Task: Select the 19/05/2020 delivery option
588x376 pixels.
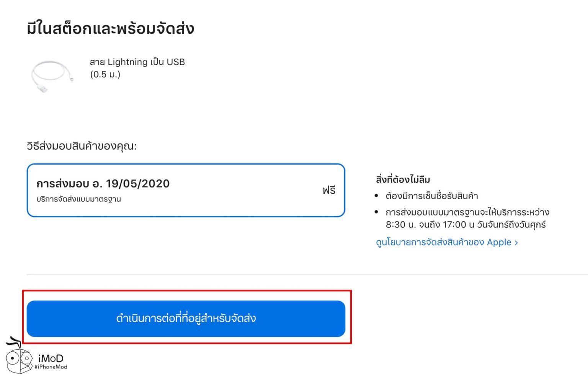Action: tap(186, 190)
